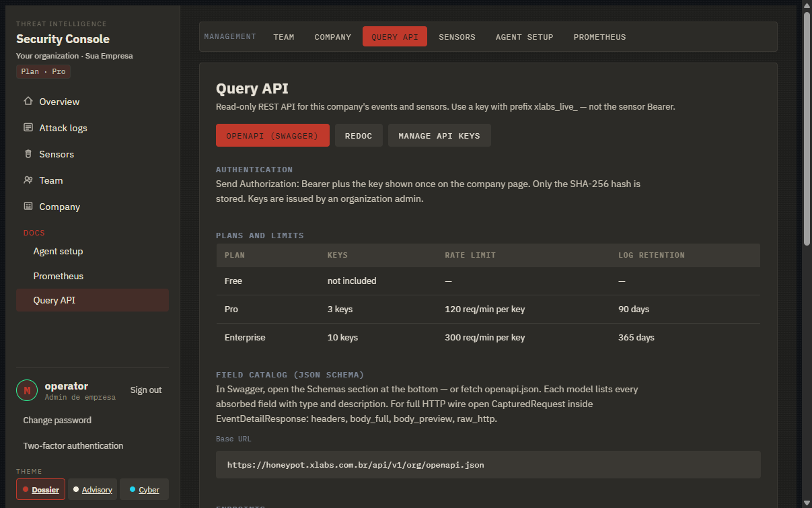Screen dimensions: 812x508
Task: Click the '300 req/min per key' cell
Action: click(485, 337)
